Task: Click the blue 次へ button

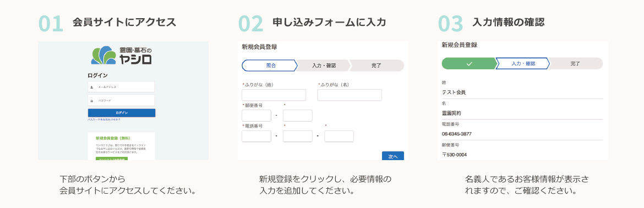Action: (x=393, y=156)
